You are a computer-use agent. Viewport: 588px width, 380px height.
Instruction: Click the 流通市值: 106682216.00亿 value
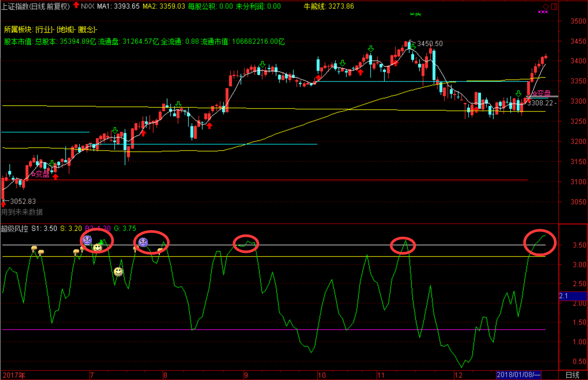(243, 41)
